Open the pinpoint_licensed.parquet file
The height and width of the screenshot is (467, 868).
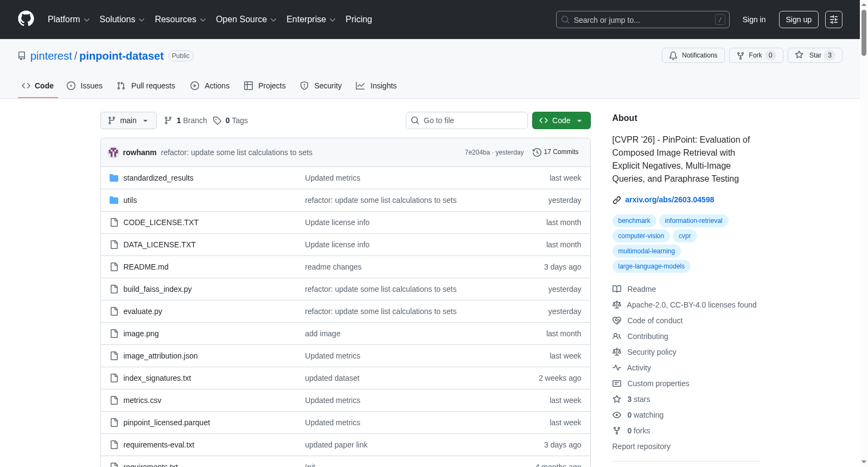167,423
